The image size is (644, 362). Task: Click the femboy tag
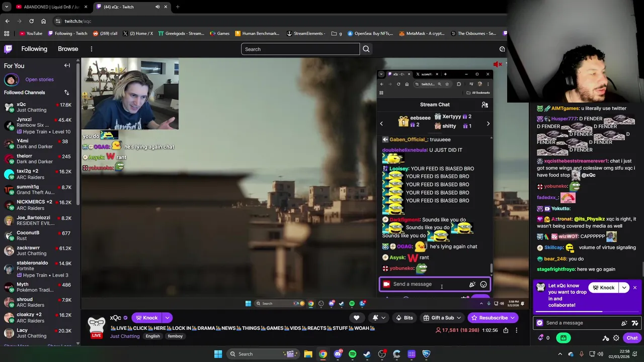coord(175,336)
